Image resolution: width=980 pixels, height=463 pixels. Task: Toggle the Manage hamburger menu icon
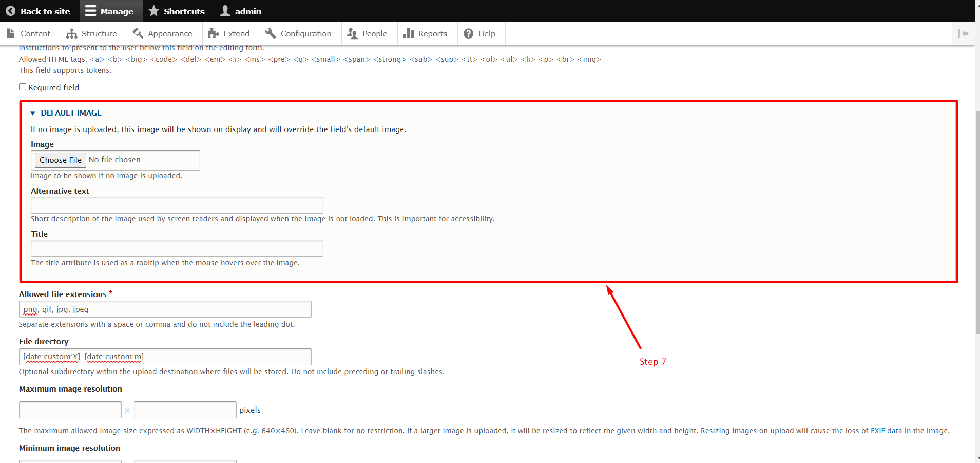(x=91, y=11)
